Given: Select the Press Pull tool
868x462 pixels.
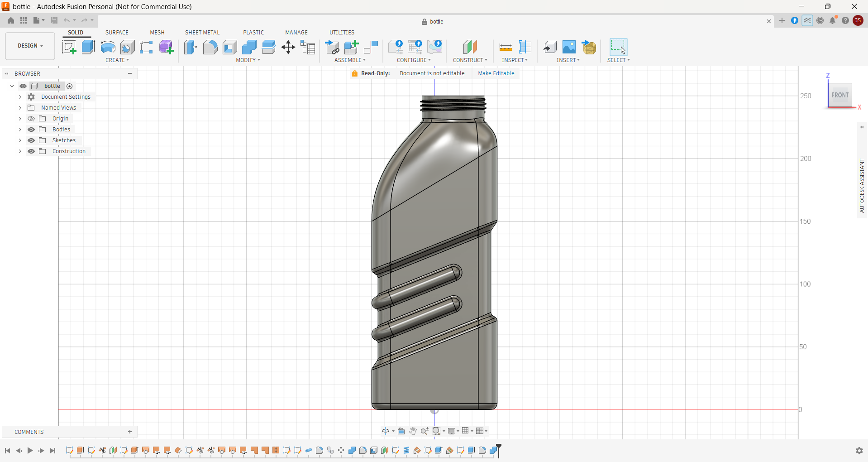Looking at the screenshot, I should 191,47.
